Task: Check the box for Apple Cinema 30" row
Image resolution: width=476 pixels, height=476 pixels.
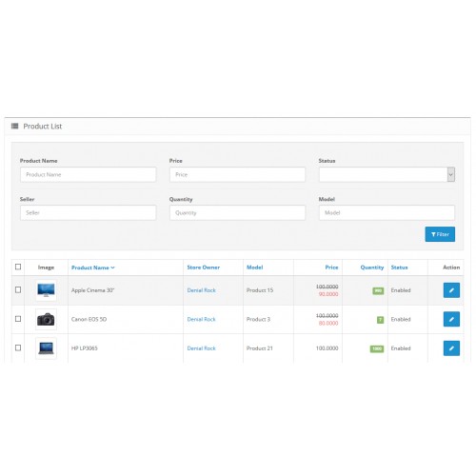Action: 18,289
